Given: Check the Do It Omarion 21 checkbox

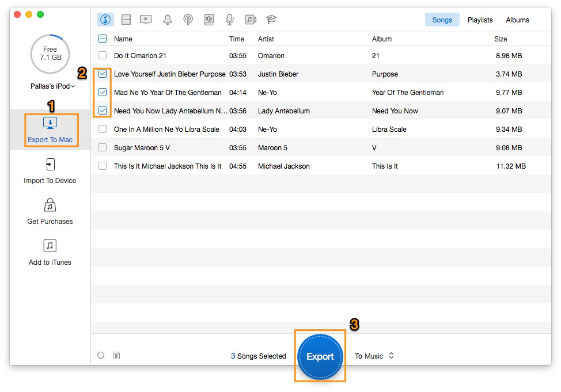Looking at the screenshot, I should [103, 55].
